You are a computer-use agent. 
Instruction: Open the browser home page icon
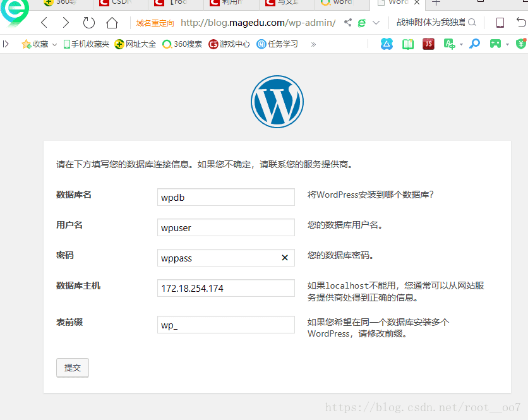tap(112, 23)
